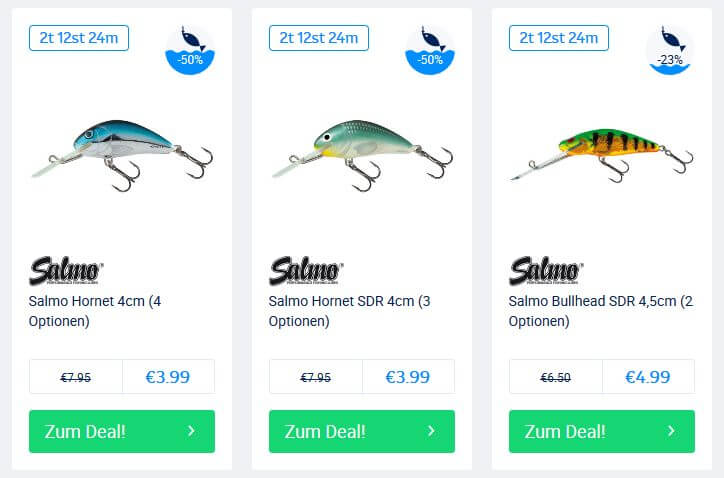Screen dimensions: 724x478
Task: Click Zum Deal! button for Hornet SDR 4cm
Action: 362,431
